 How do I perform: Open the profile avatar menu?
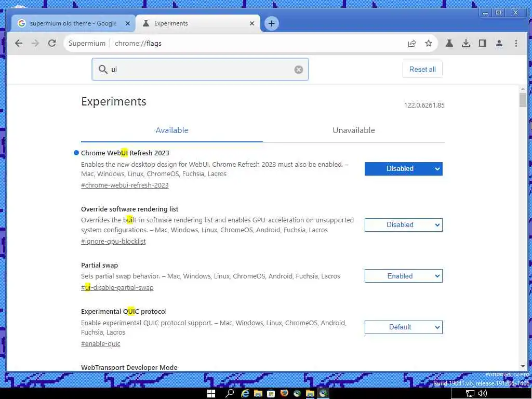tap(499, 44)
